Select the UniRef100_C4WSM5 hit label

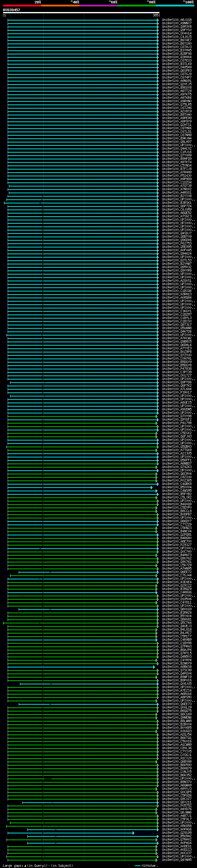point(177,491)
